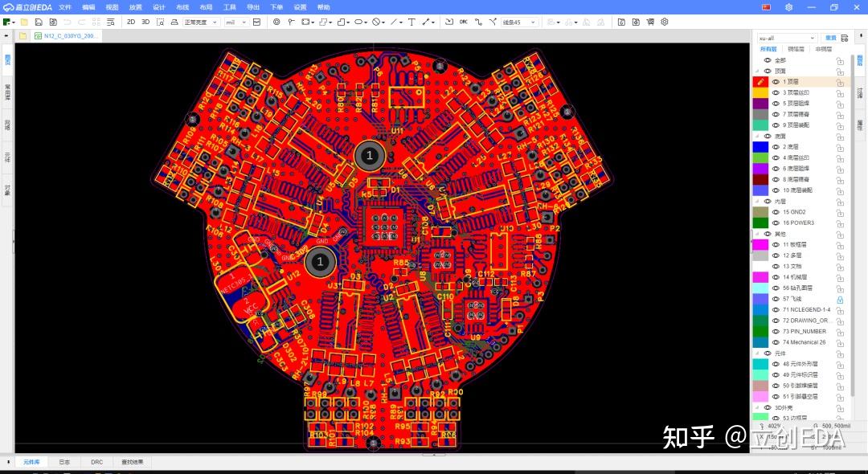Open the mil unit dropdown
The width and height of the screenshot is (868, 474).
point(235,22)
